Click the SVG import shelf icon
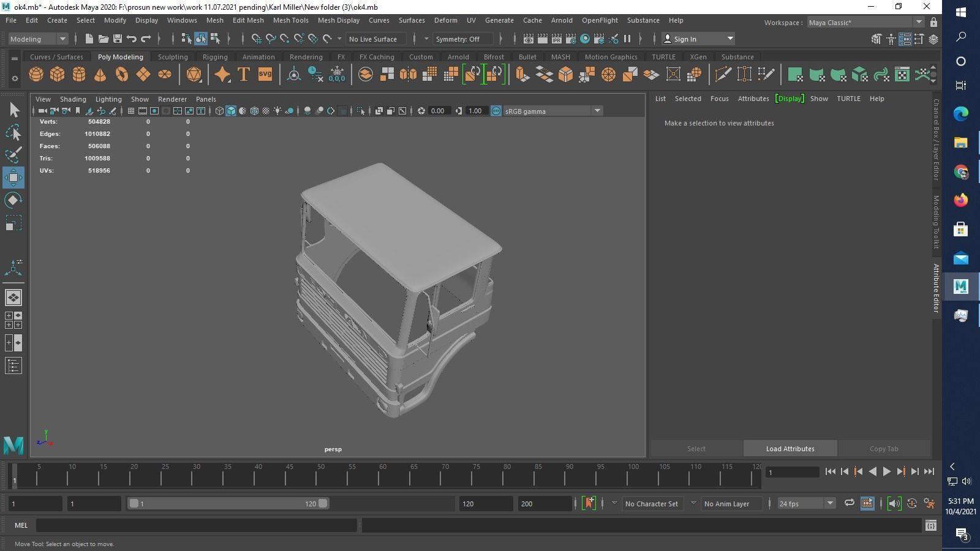 pos(265,75)
